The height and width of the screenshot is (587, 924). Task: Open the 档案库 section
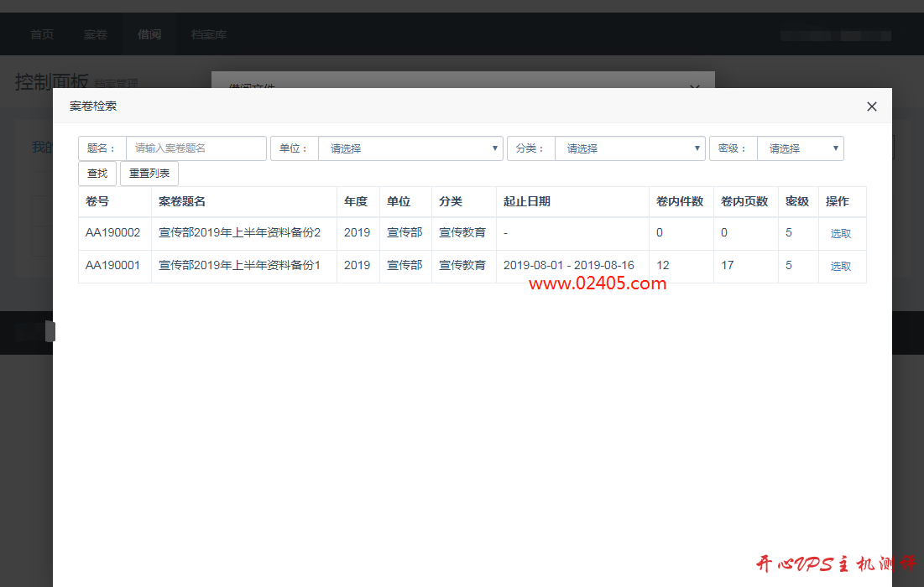pyautogui.click(x=207, y=34)
